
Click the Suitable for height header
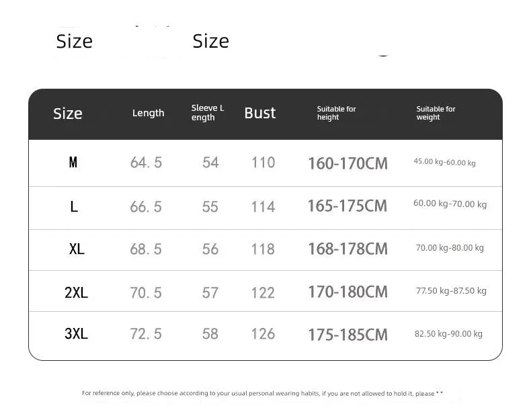(x=336, y=113)
